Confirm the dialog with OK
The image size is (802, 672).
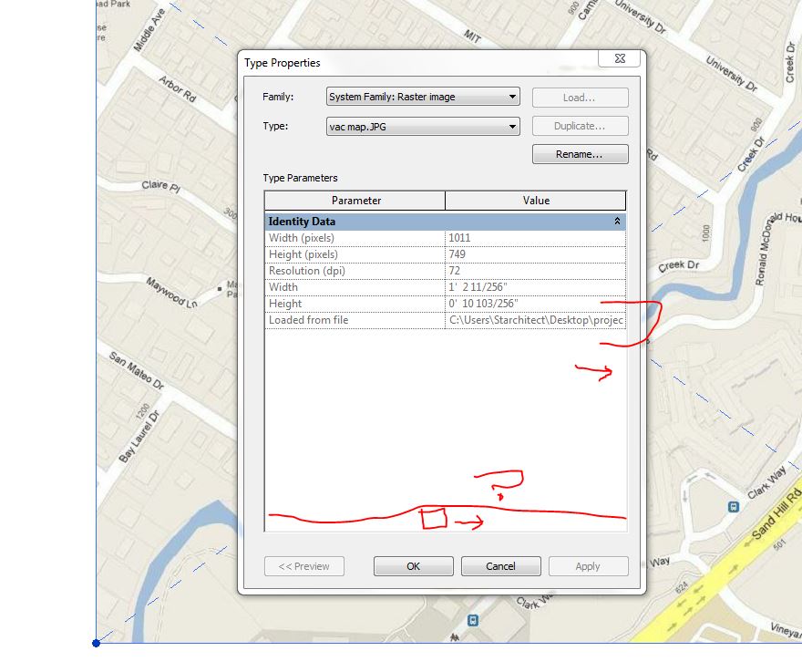click(x=413, y=566)
